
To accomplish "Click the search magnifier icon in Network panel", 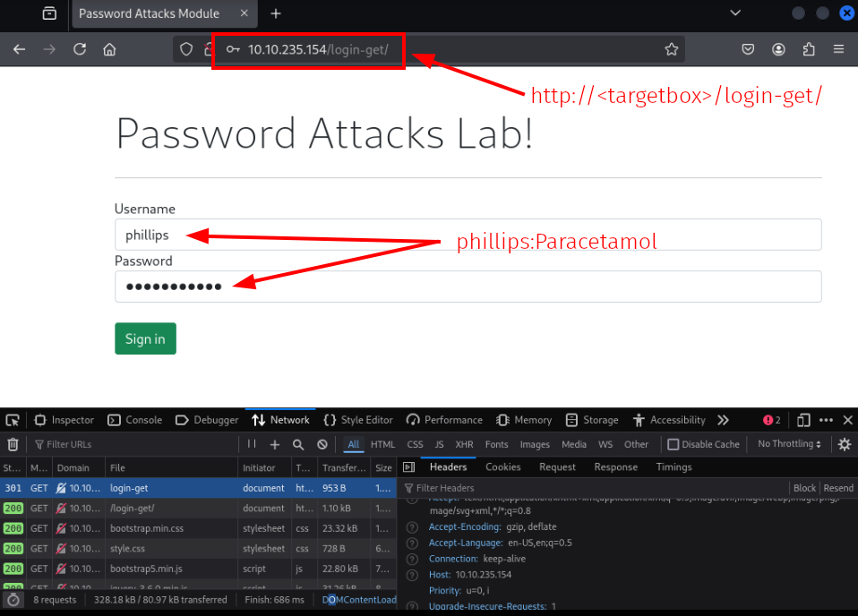I will 297,444.
